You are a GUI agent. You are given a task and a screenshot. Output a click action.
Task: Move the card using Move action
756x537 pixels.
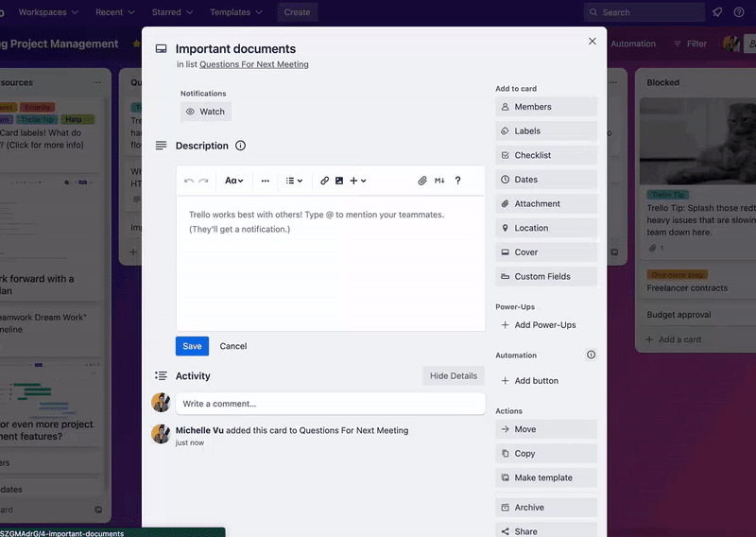pyautogui.click(x=546, y=429)
